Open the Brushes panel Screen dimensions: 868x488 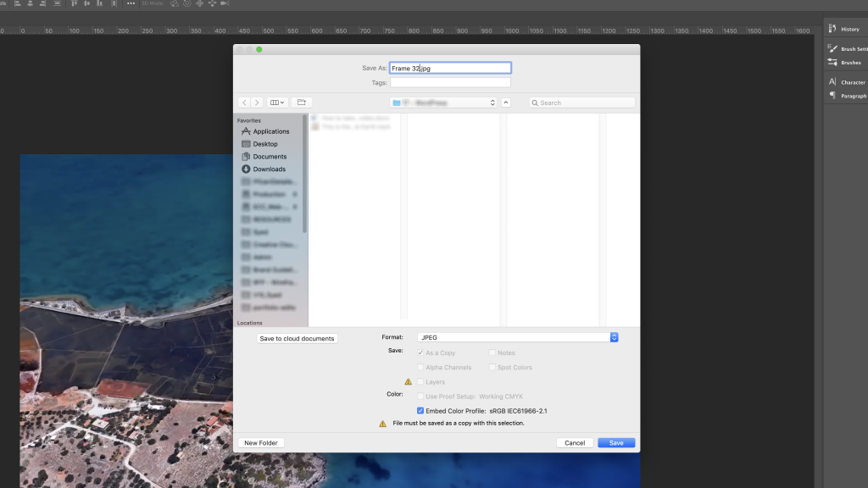click(845, 63)
